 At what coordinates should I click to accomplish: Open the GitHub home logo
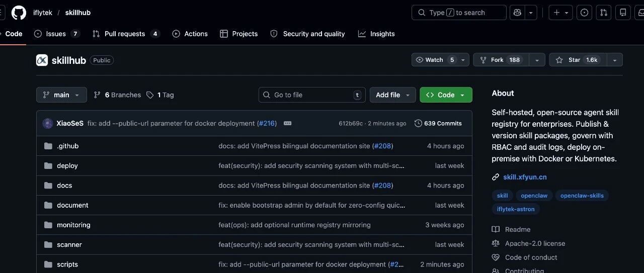pyautogui.click(x=19, y=13)
